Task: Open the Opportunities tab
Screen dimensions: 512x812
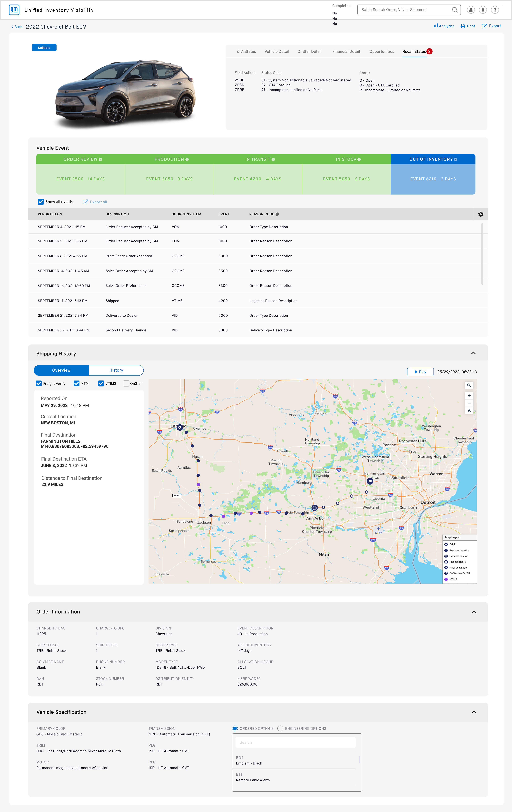Action: tap(382, 52)
